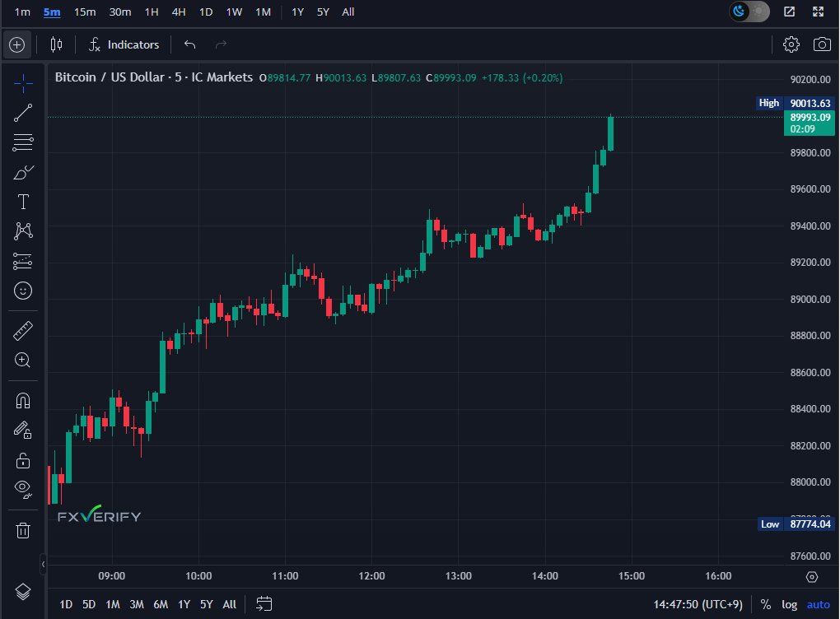840x619 pixels.
Task: Select the 1H timeframe
Action: [x=152, y=12]
